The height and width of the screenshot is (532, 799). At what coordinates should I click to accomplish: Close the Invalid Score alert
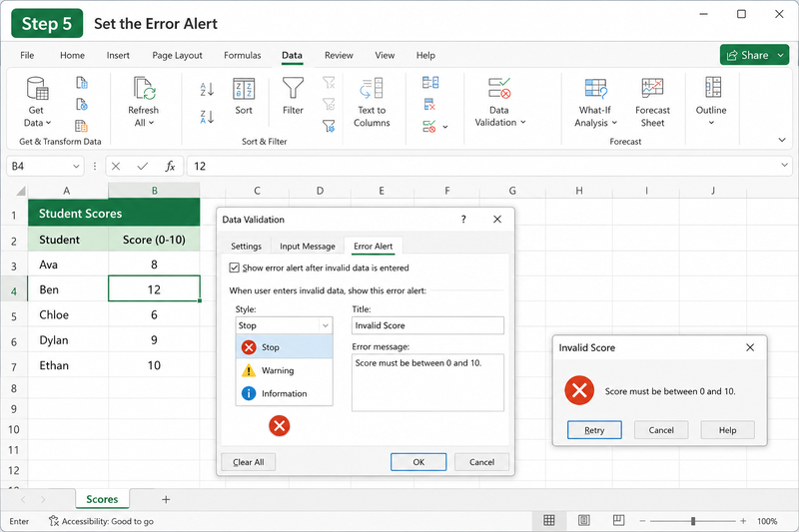click(750, 347)
